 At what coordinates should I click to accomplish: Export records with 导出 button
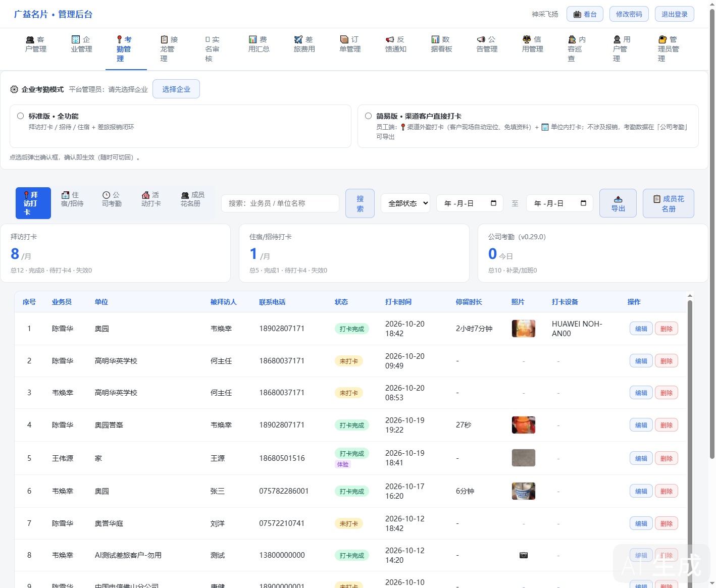pyautogui.click(x=618, y=203)
